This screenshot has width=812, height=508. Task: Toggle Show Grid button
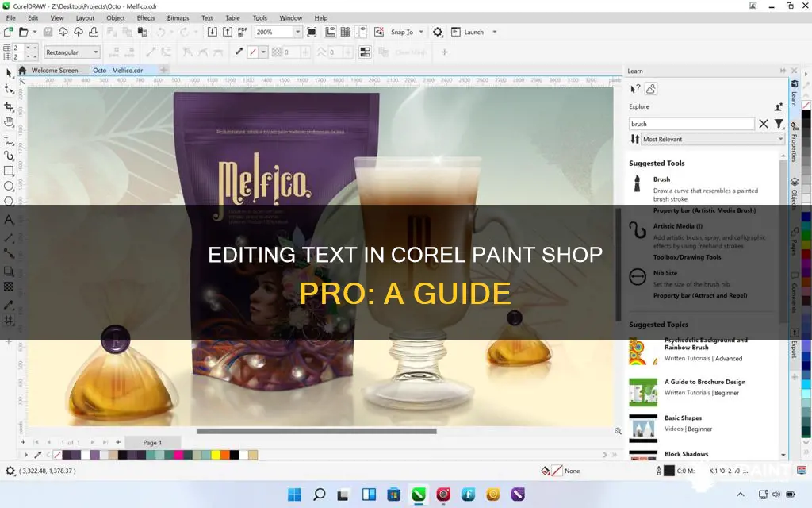pos(346,32)
